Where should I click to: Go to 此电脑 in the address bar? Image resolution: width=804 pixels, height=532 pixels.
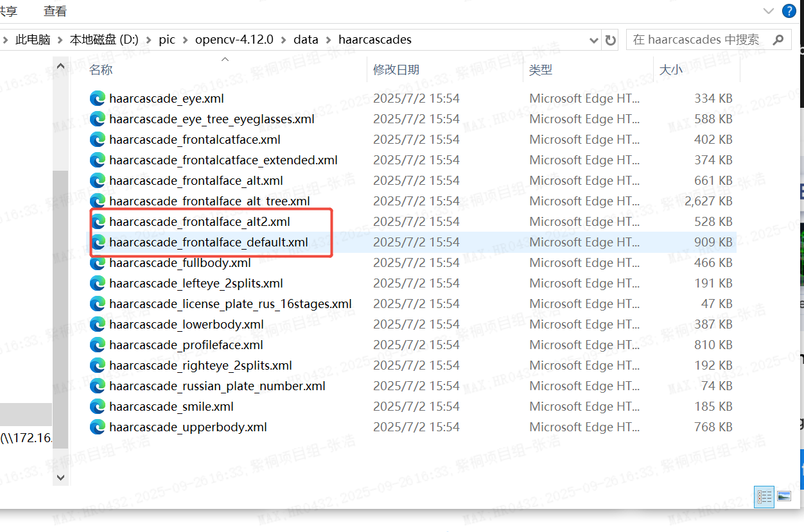(x=33, y=40)
